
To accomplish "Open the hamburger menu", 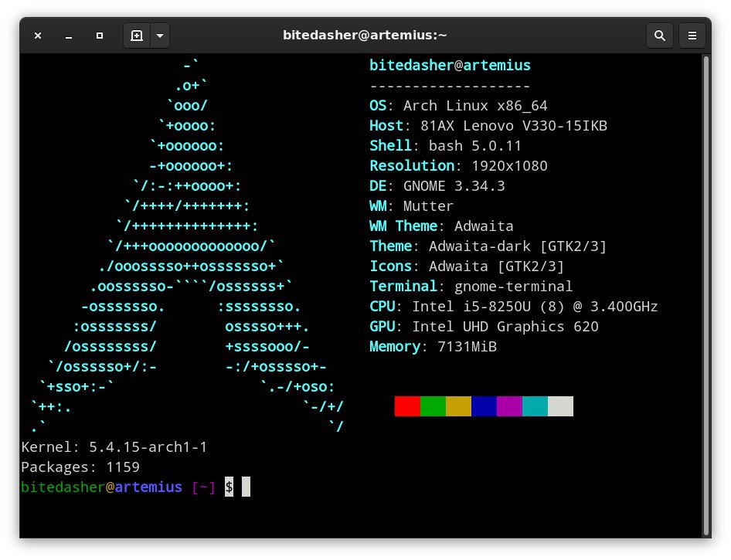I will [692, 36].
